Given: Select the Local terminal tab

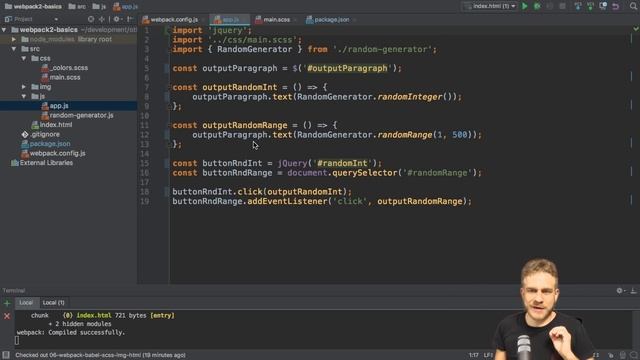Looking at the screenshot, I should coord(26,303).
